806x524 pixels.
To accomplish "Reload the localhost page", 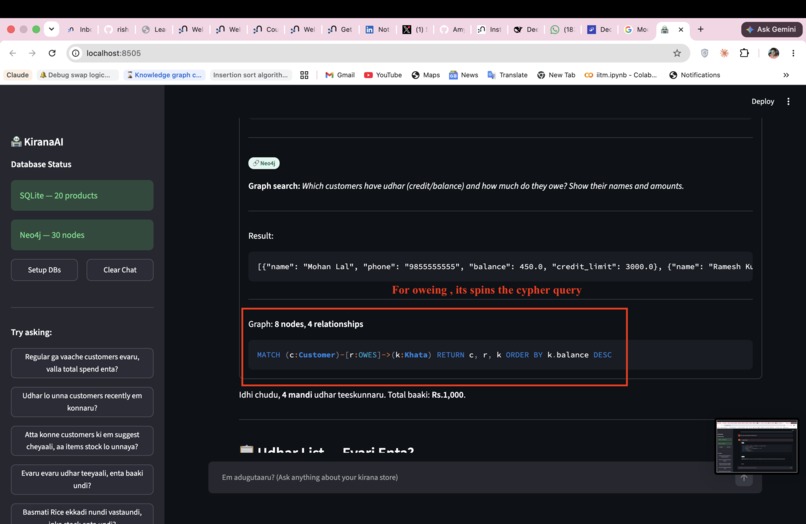I will click(52, 53).
